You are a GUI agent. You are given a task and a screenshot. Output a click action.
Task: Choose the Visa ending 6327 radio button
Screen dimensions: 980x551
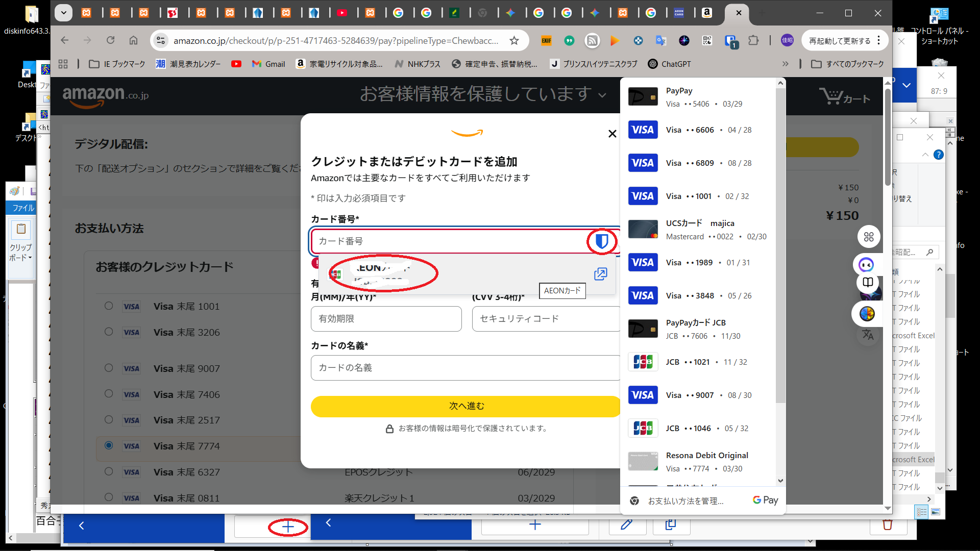pos(109,472)
